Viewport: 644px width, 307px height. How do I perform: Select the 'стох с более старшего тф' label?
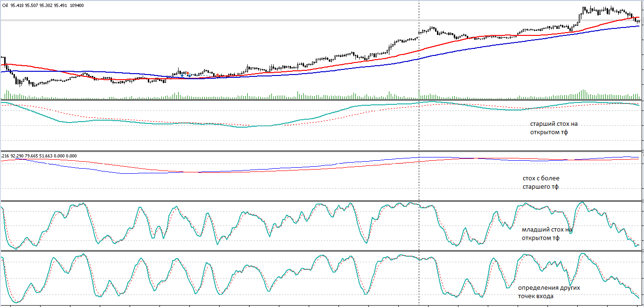click(x=541, y=183)
